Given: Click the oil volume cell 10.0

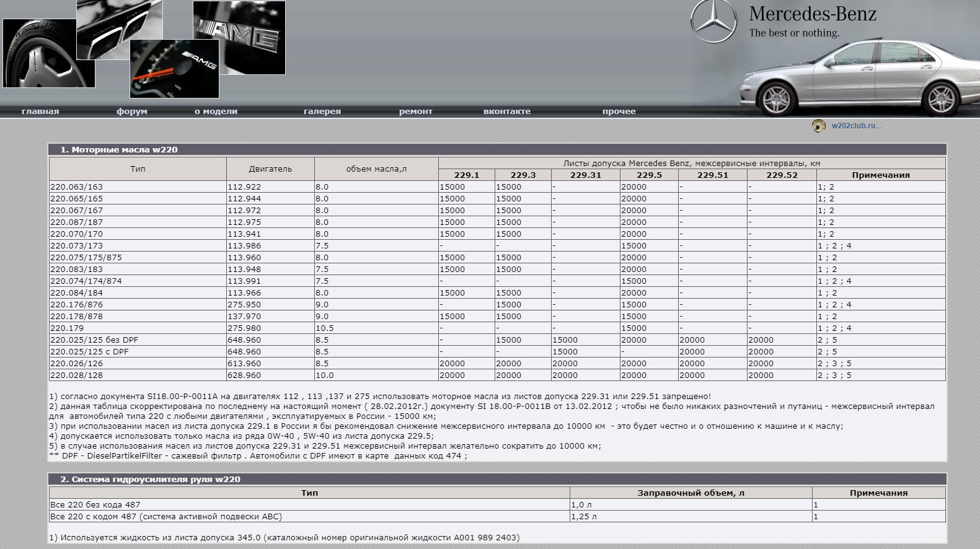Looking at the screenshot, I should [x=376, y=376].
